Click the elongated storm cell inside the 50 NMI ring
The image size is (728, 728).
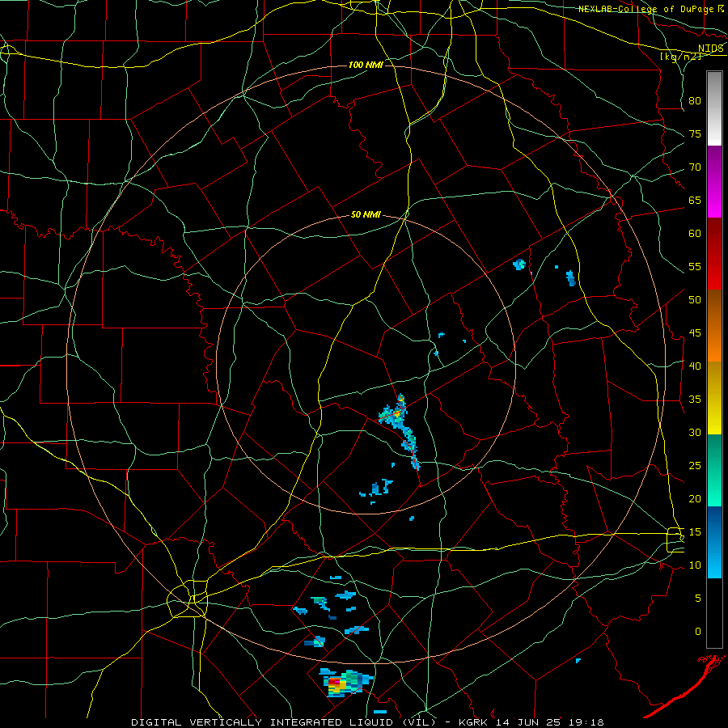click(400, 432)
